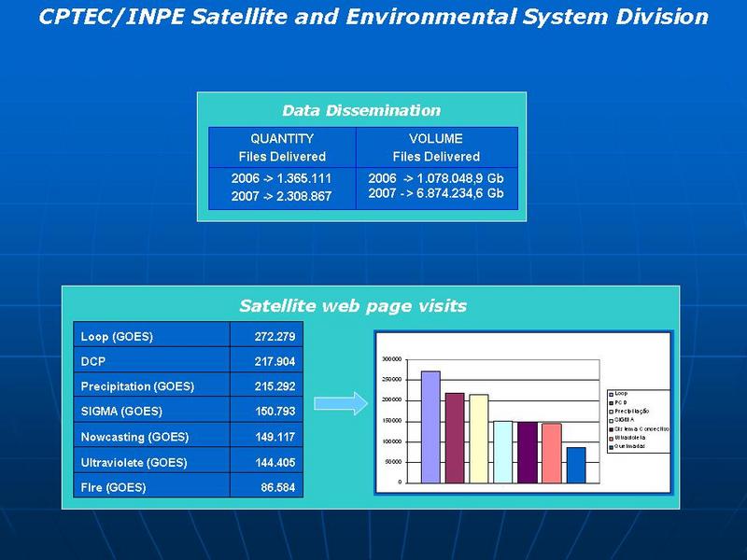Click the dark purple Nowcasting bar
747x560 pixels.
[528, 453]
